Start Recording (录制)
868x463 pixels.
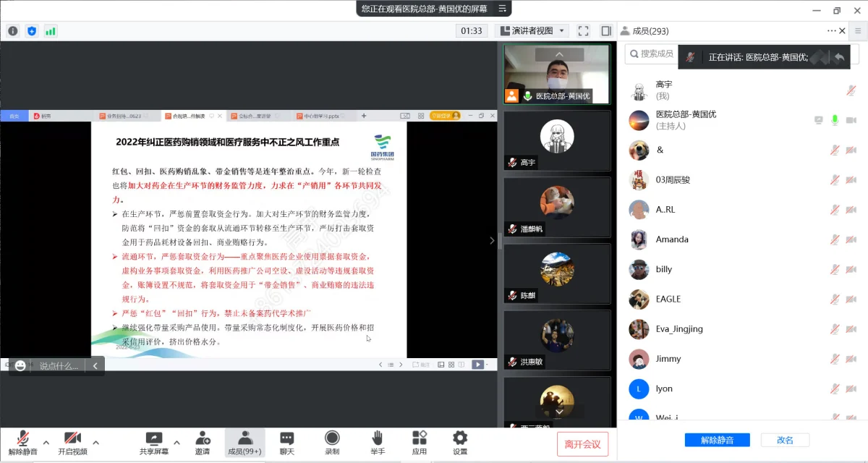click(x=332, y=442)
